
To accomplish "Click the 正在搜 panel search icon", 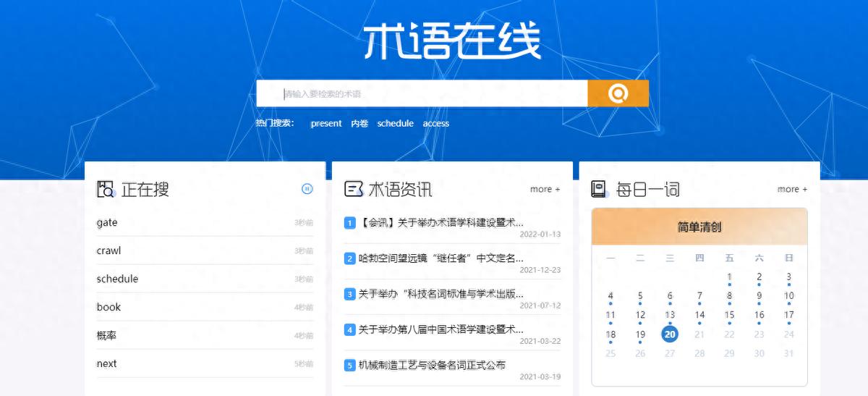I will coord(106,190).
